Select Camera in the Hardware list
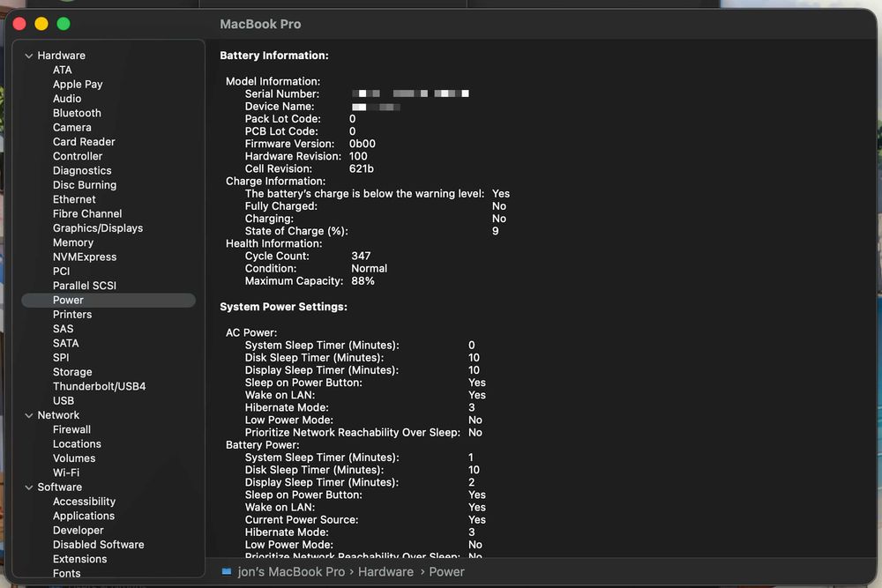Viewport: 882px width, 588px height. 72,128
